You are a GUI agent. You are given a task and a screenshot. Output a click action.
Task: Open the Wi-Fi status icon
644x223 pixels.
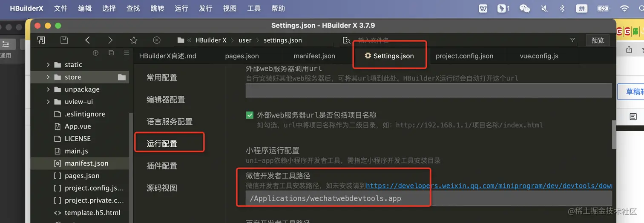[624, 9]
